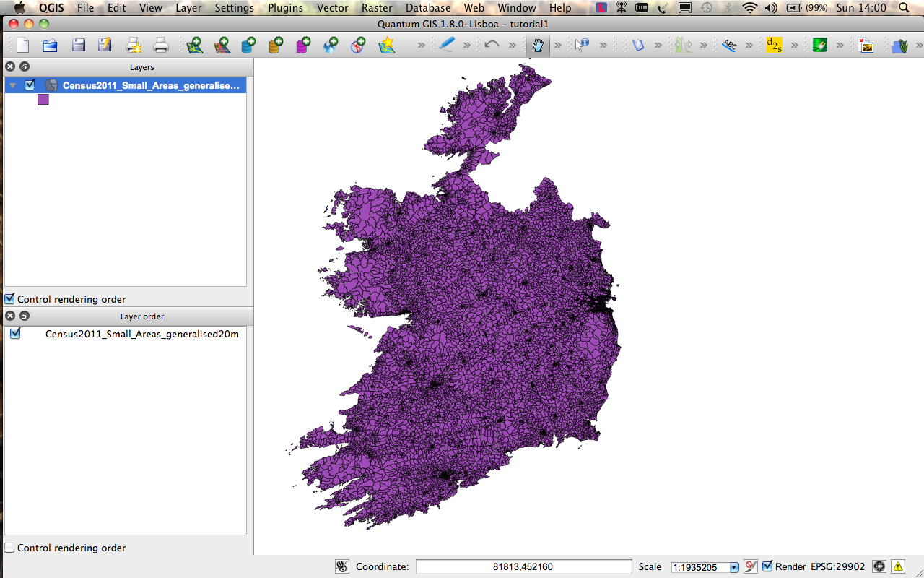Collapse the Census2011 layer tree triangle
Viewport: 924px width, 578px height.
[x=13, y=85]
